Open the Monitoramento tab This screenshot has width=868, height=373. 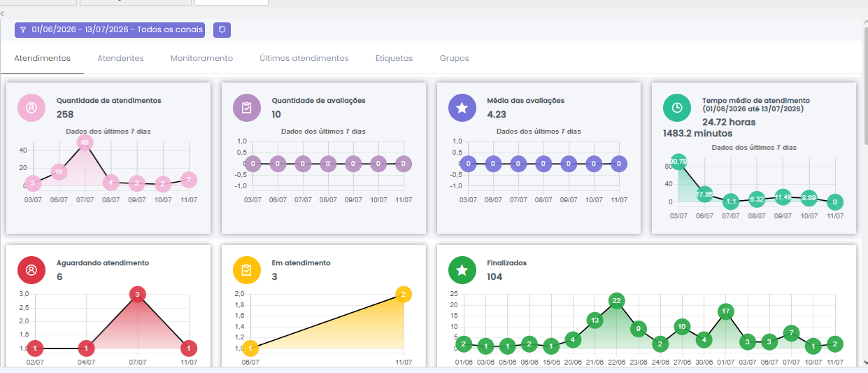tap(201, 58)
